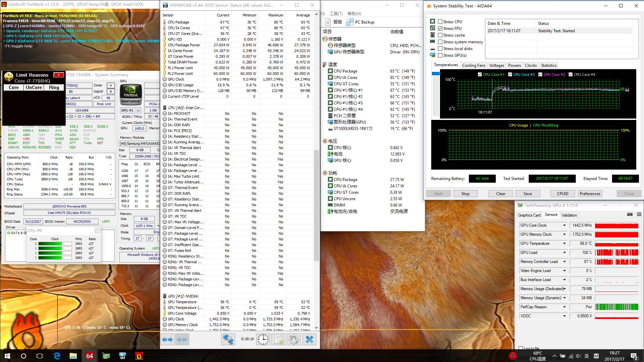Close the Limit Reasons window
This screenshot has height=362, width=644.
click(59, 75)
